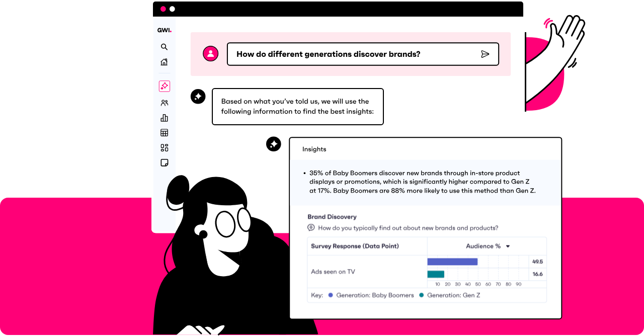The image size is (644, 336).
Task: Select the highlighted pink sparkle AI icon
Action: tap(164, 86)
